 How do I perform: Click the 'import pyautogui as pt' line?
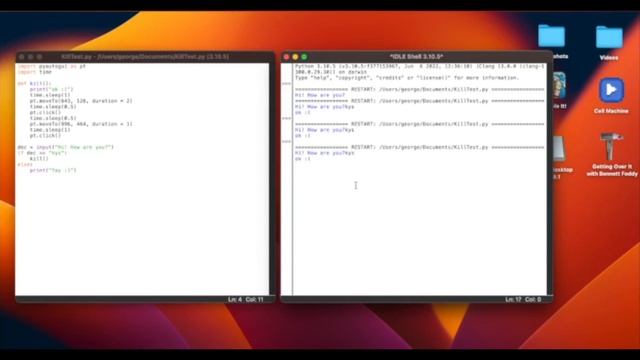(51, 66)
